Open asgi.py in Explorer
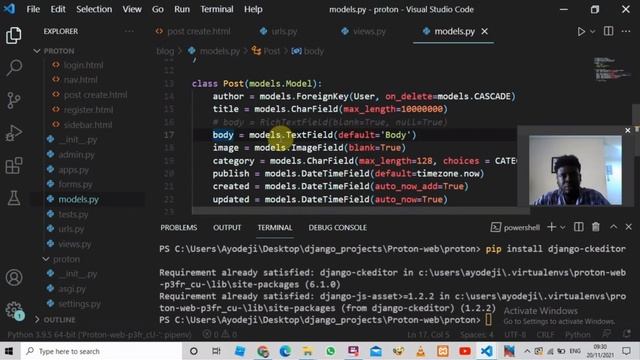Screen dimensions: 640x360 tap(72, 289)
